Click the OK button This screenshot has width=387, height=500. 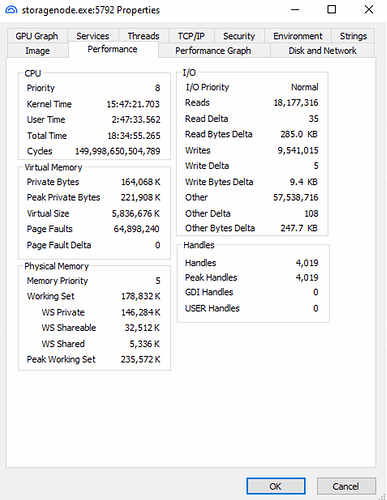tap(276, 486)
